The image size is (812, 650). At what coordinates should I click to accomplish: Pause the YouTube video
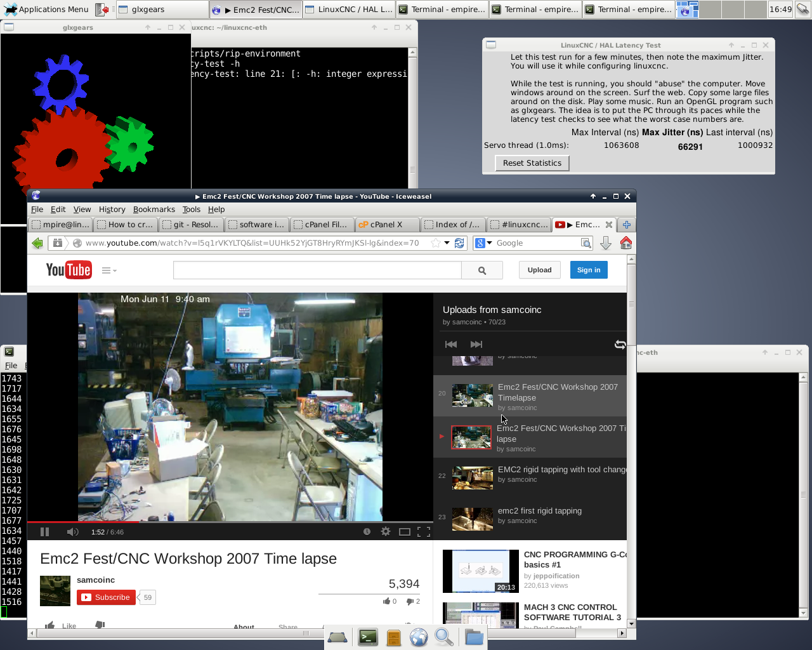[44, 532]
